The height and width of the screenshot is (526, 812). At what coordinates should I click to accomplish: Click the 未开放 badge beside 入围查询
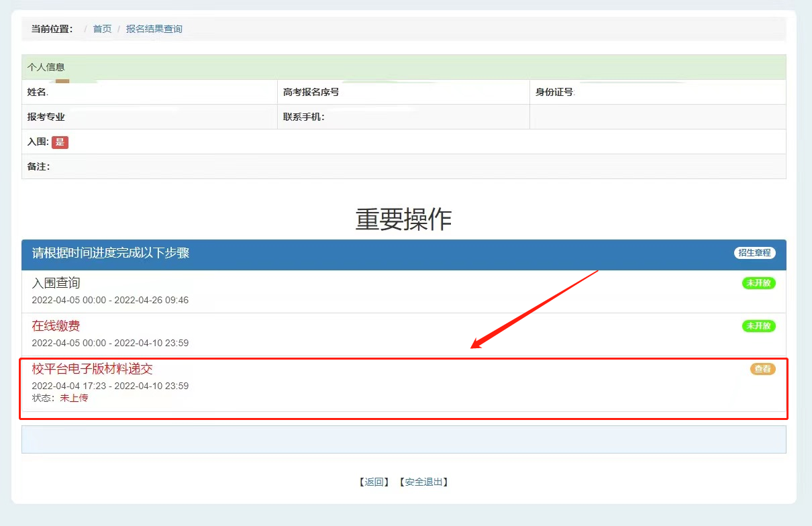[x=758, y=283]
